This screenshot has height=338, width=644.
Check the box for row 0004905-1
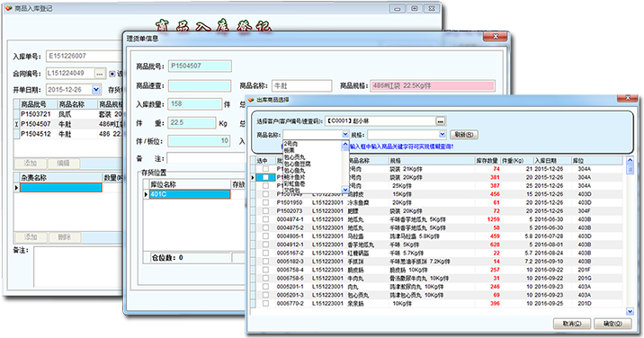tap(265, 236)
